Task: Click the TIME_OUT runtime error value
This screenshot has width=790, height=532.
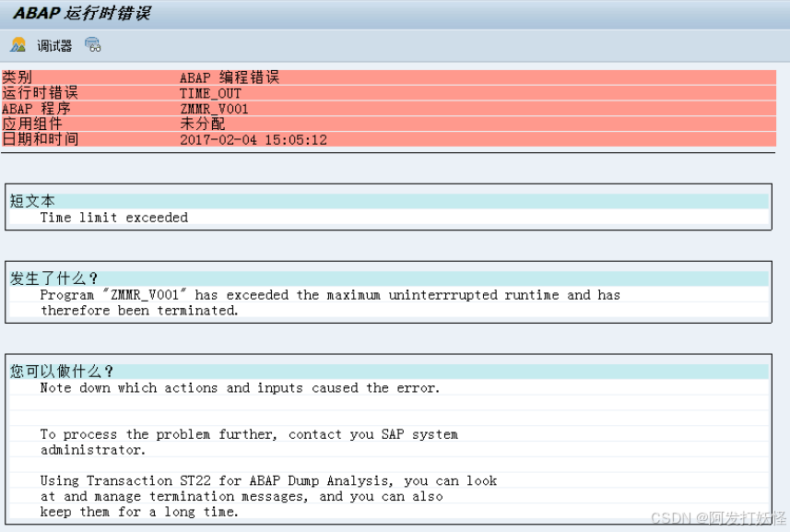Action: click(x=210, y=94)
